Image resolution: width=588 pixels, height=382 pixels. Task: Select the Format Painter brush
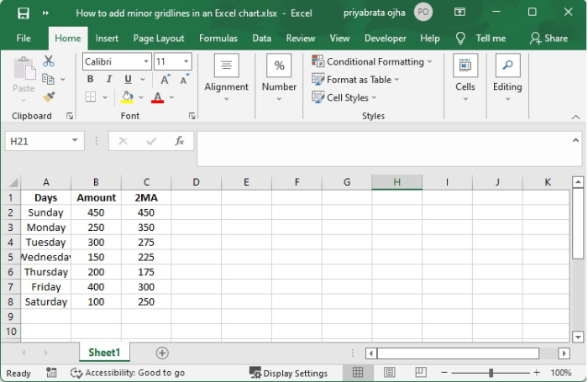pyautogui.click(x=49, y=97)
